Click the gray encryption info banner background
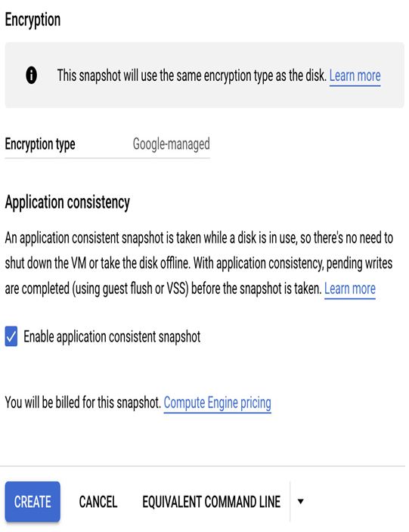The width and height of the screenshot is (409, 532). click(204, 75)
